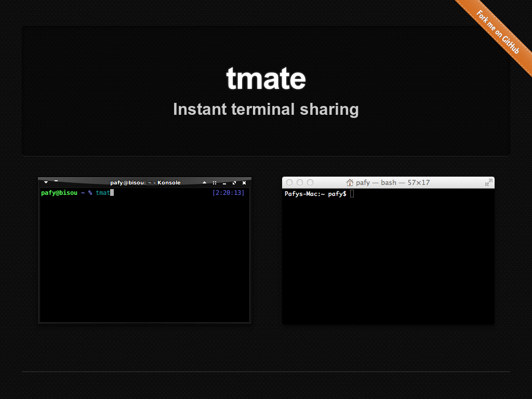Open the Konsole window menu arrow icon
Screen dimensions: 532x399
pyautogui.click(x=46, y=182)
